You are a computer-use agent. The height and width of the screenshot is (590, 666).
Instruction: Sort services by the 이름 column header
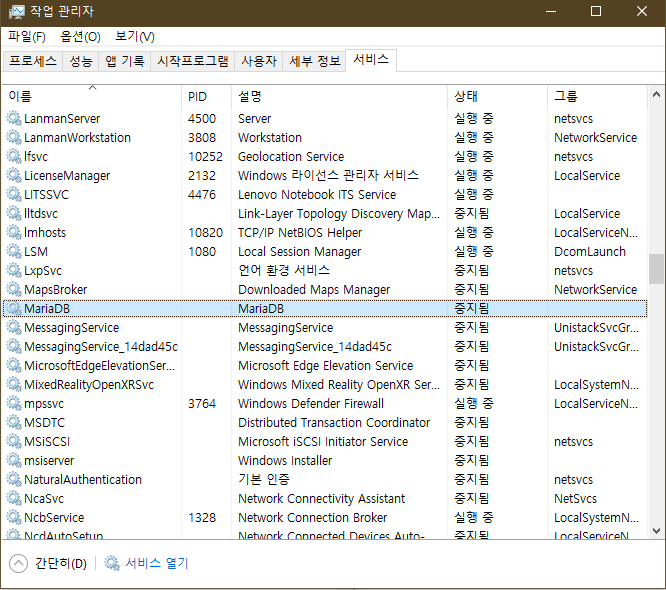click(92, 96)
